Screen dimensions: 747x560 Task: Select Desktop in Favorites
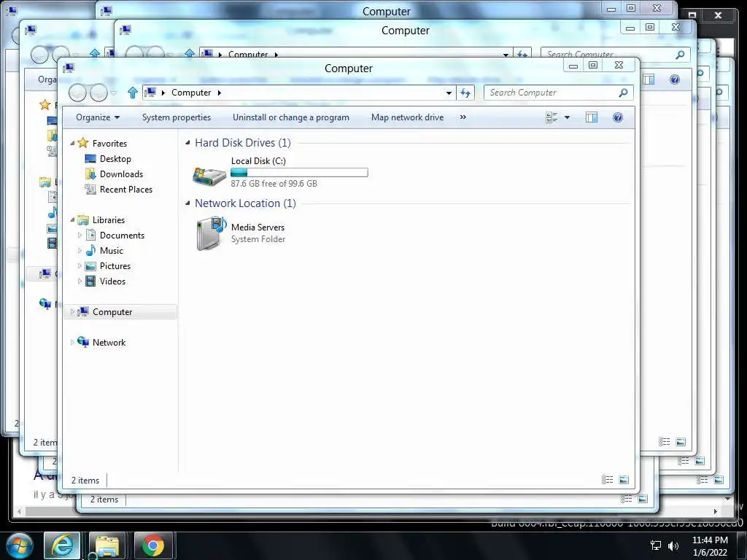[x=115, y=159]
